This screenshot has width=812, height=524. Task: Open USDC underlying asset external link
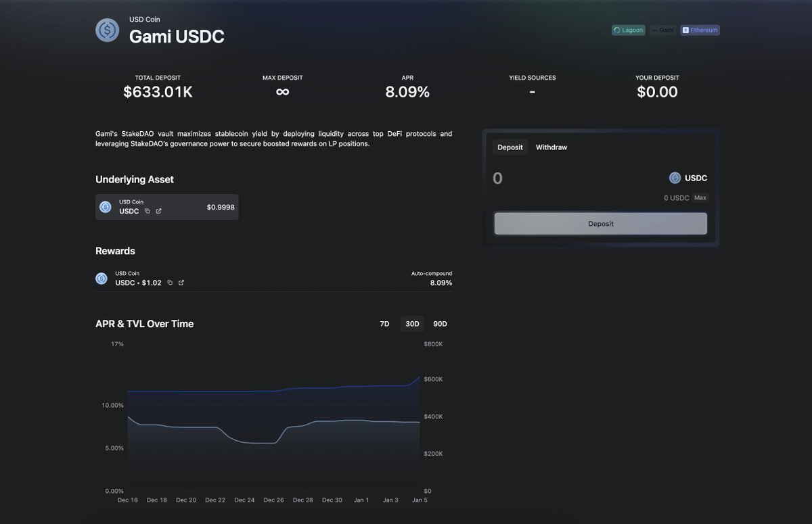coord(159,211)
